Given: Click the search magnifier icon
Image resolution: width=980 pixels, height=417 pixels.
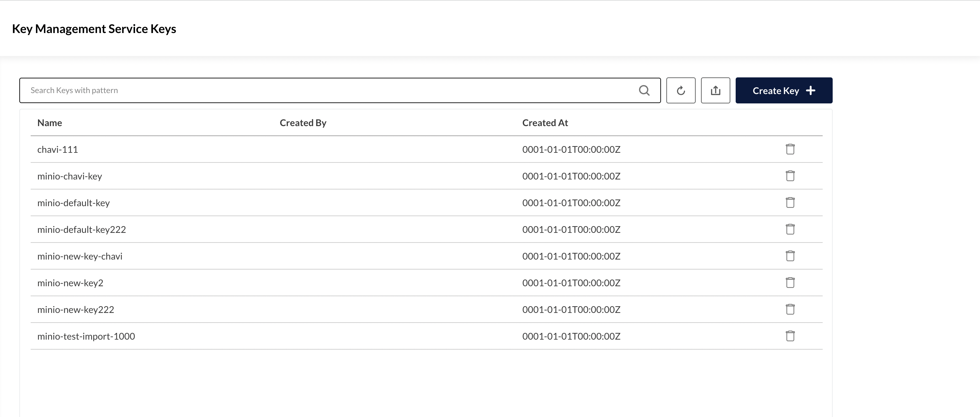Looking at the screenshot, I should tap(644, 91).
